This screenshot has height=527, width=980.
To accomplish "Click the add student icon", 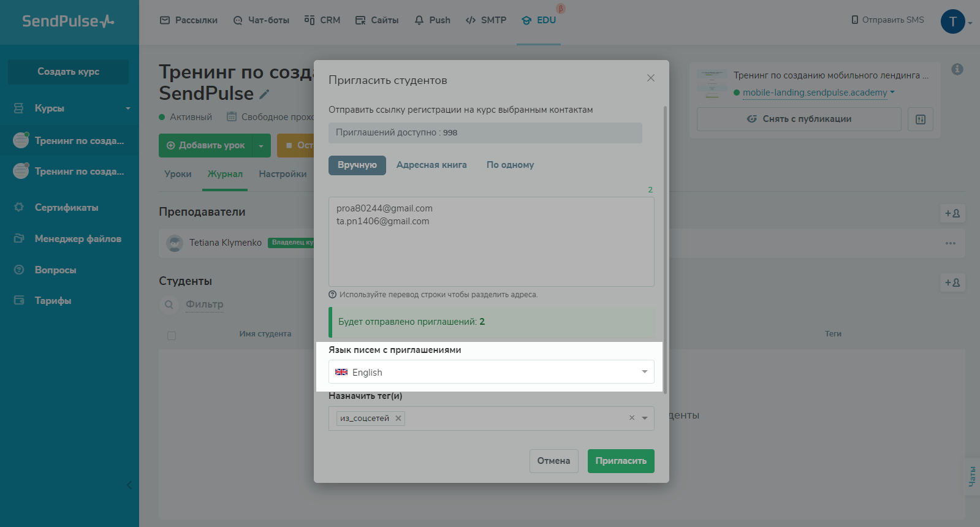I will pyautogui.click(x=952, y=282).
